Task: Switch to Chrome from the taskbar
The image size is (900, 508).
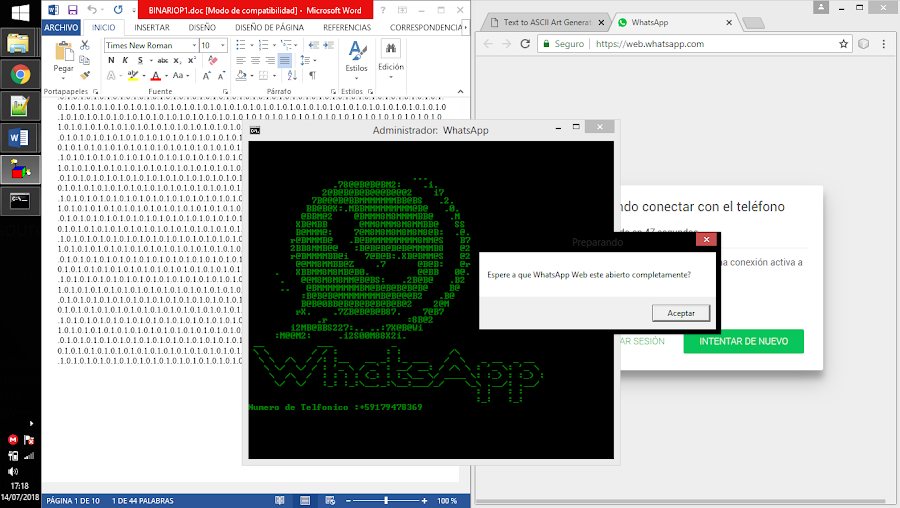Action: coord(20,75)
